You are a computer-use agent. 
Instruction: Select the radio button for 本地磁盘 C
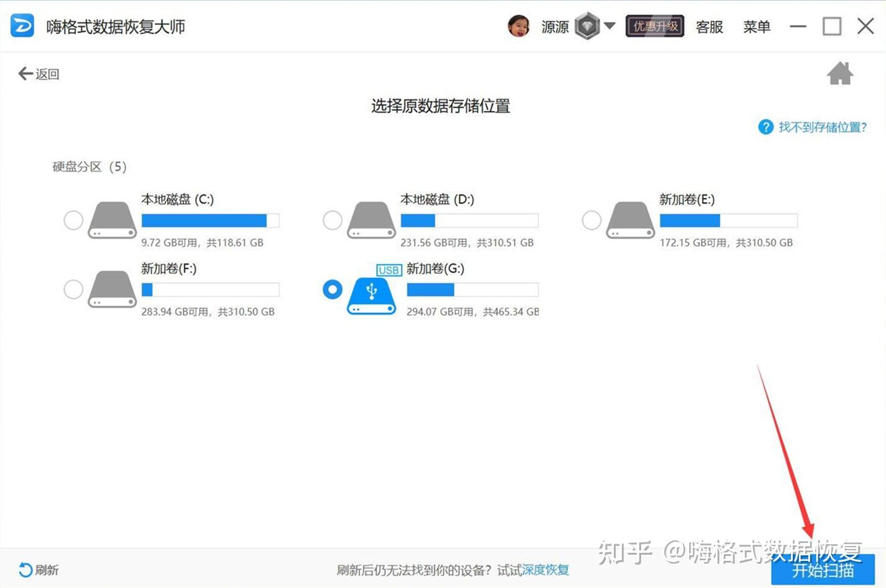pyautogui.click(x=73, y=220)
